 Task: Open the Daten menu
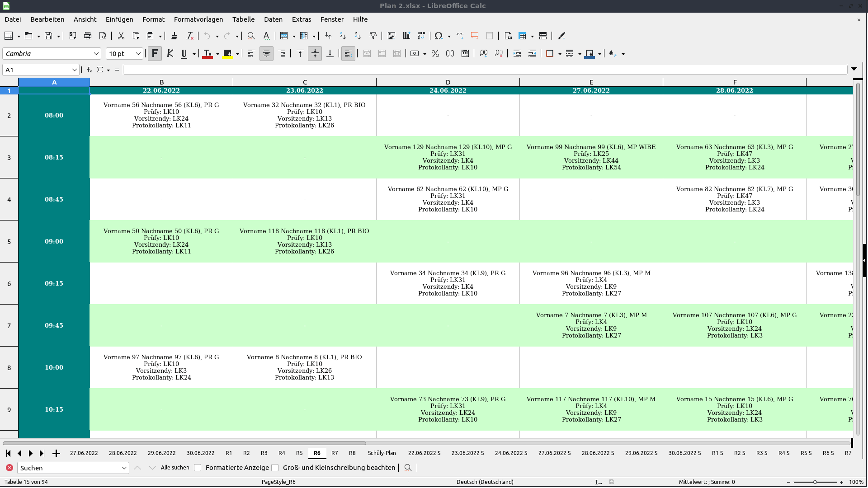tap(273, 19)
